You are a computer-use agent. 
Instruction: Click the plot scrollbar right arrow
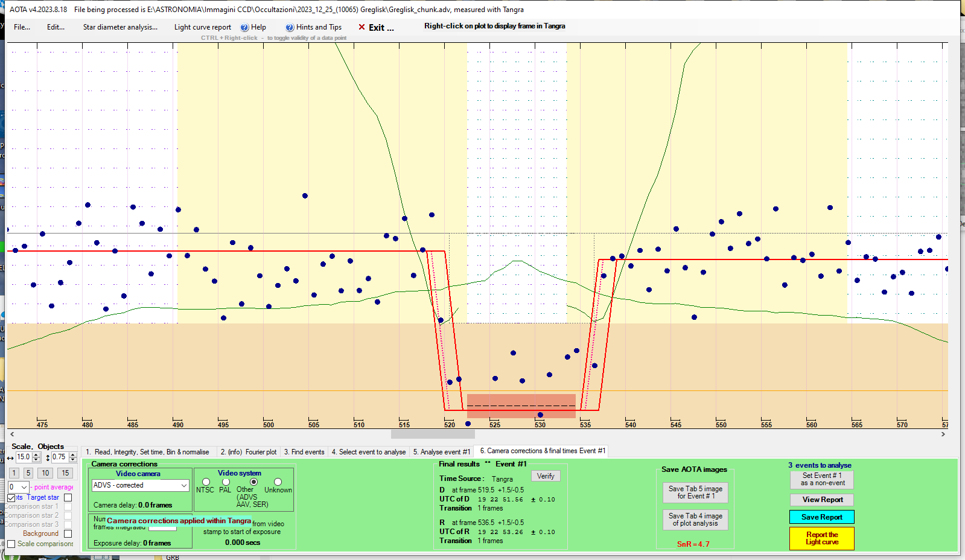943,434
